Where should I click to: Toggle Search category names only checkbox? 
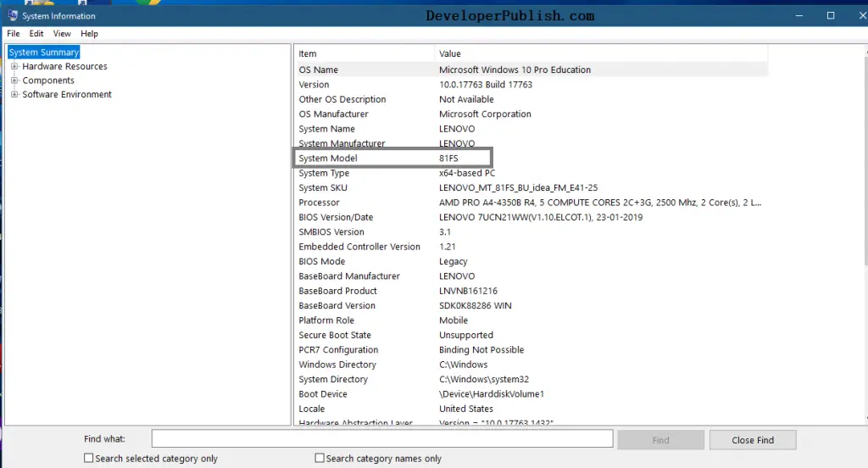[x=320, y=458]
